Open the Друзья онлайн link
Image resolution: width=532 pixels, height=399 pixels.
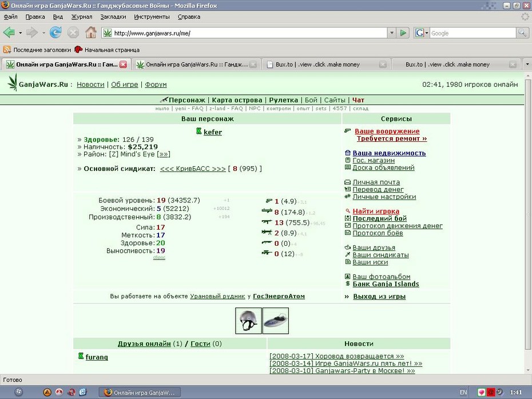[144, 344]
